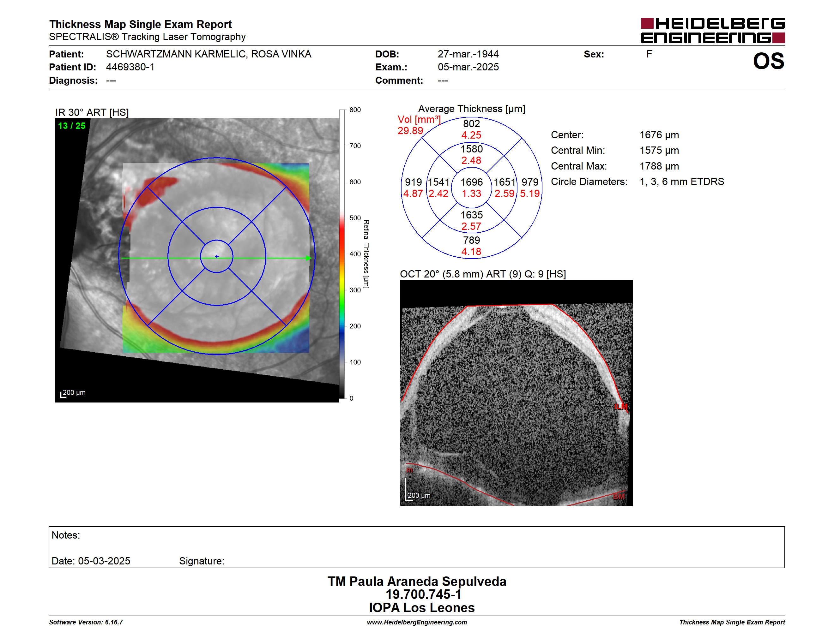The width and height of the screenshot is (834, 644).
Task: Click the outer left sector thickness 919
Action: 413,182
